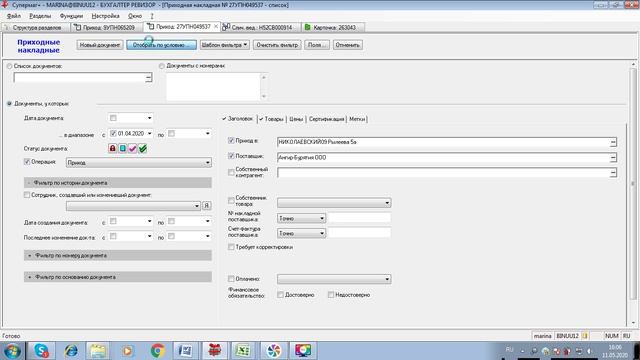The height and width of the screenshot is (360, 640).
Task: Open the Разделы menu
Action: [x=40, y=16]
